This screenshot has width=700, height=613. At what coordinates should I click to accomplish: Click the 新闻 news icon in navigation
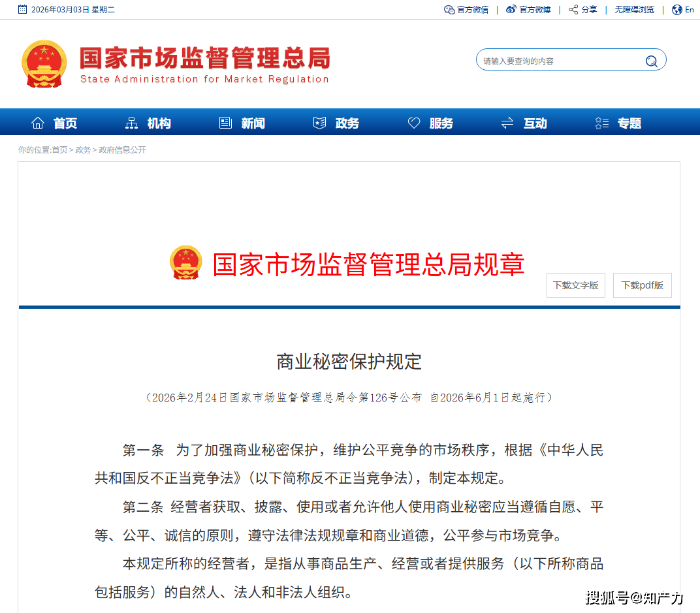pyautogui.click(x=225, y=122)
